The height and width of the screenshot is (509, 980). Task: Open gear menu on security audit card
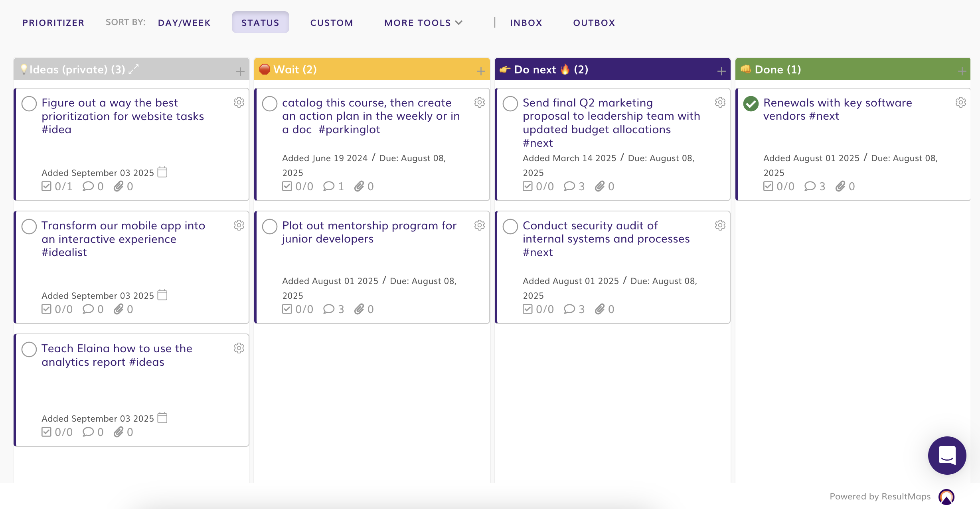coord(720,225)
